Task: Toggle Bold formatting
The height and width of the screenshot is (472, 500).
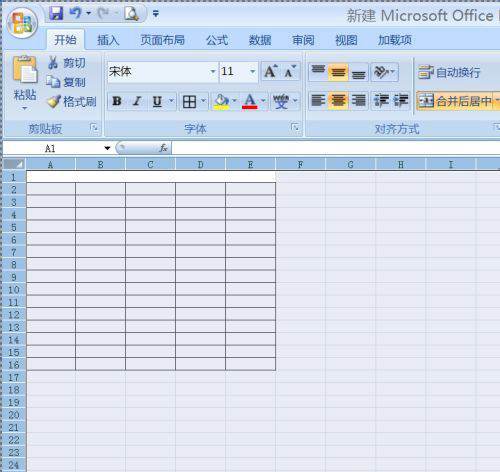Action: [x=117, y=101]
